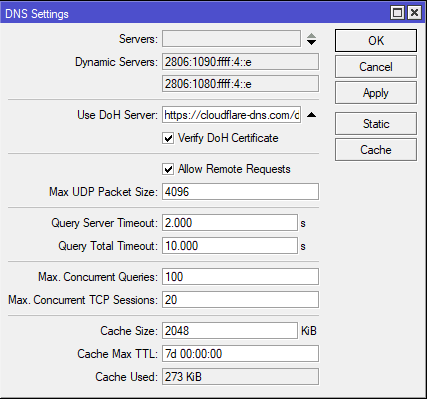
Task: Open the Static DNS entries
Action: coord(376,124)
